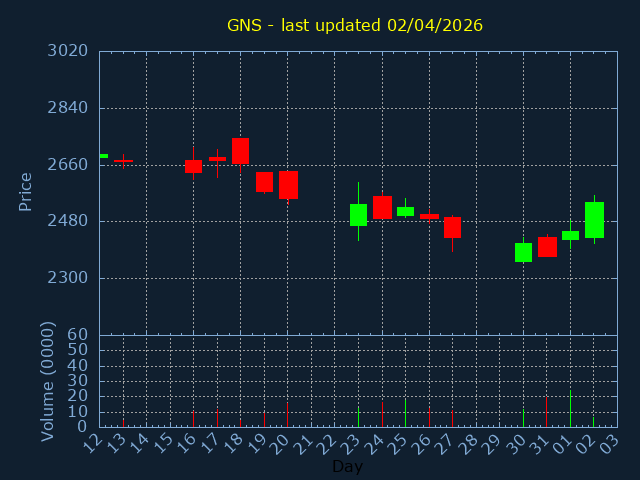Click the red candlestick for day 16
Image resolution: width=640 pixels, height=480 pixels.
(x=193, y=166)
